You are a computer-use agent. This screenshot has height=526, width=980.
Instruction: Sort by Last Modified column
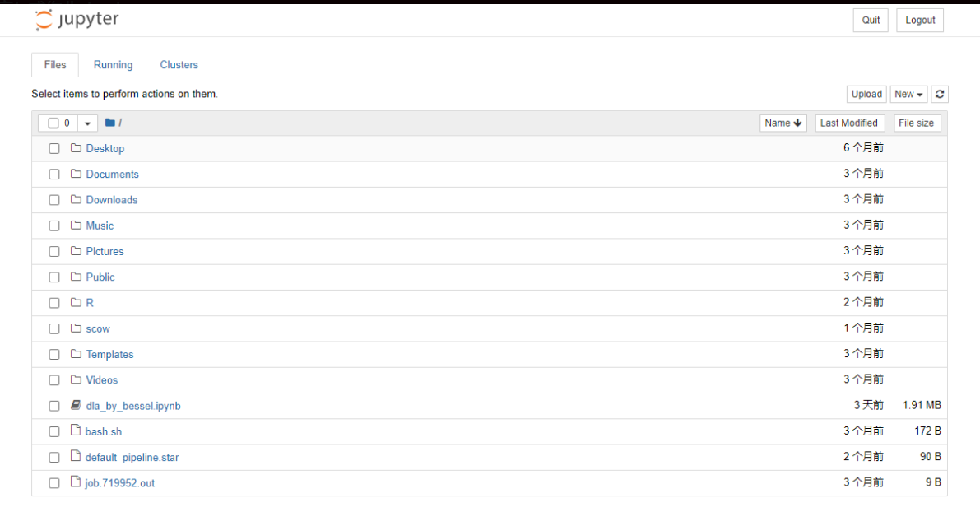pyautogui.click(x=849, y=123)
